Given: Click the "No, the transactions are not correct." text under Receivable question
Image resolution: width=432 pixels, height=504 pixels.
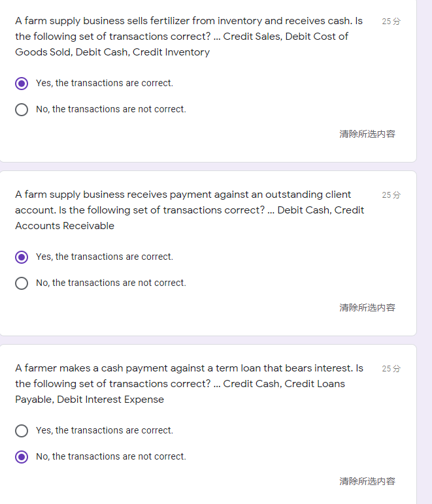Looking at the screenshot, I should [111, 283].
